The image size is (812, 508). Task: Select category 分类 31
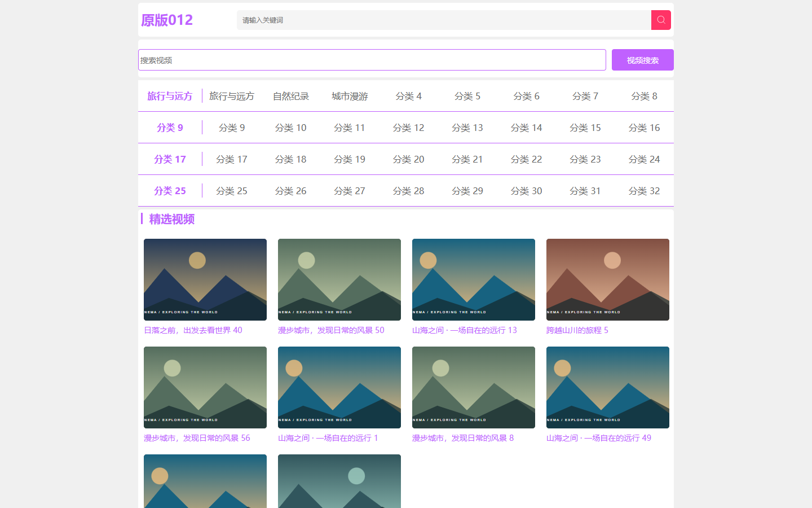pyautogui.click(x=585, y=191)
